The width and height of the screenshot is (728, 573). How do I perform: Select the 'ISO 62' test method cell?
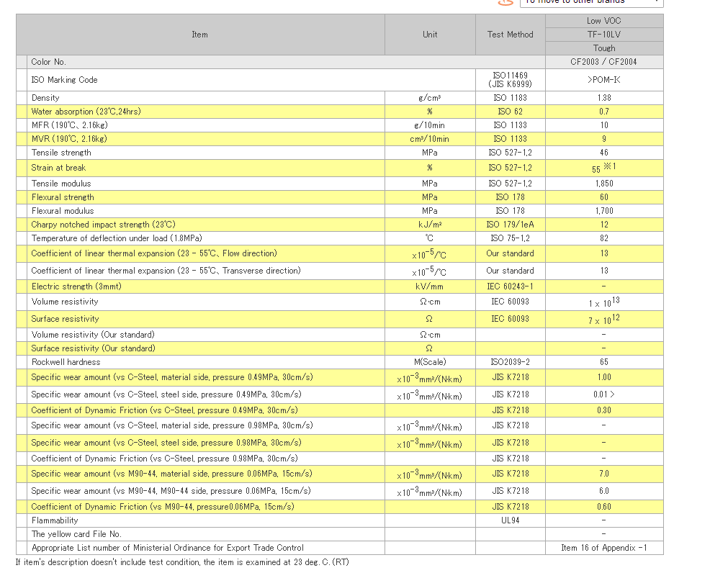pyautogui.click(x=511, y=112)
